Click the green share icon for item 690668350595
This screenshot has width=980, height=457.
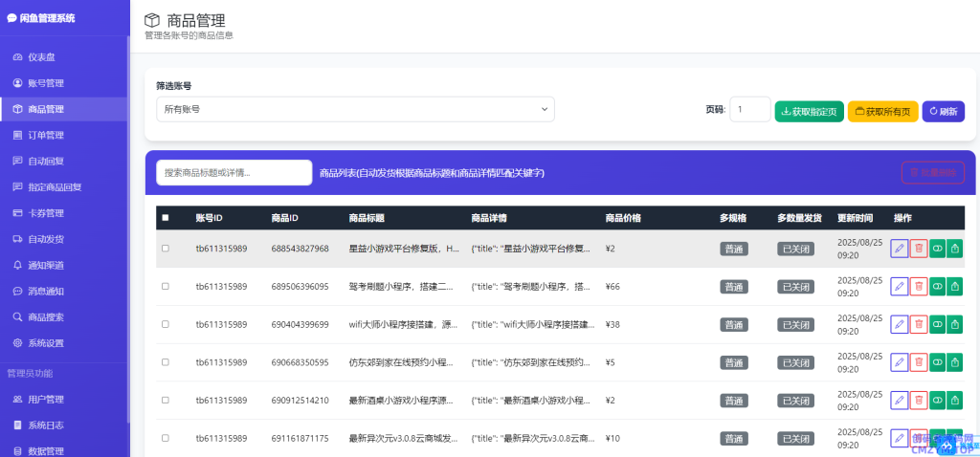click(955, 362)
